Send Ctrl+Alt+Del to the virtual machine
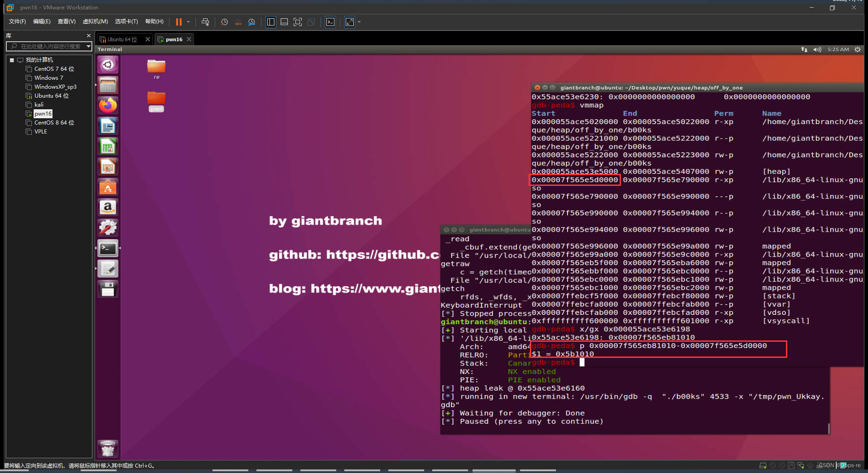This screenshot has width=868, height=473. (x=205, y=22)
